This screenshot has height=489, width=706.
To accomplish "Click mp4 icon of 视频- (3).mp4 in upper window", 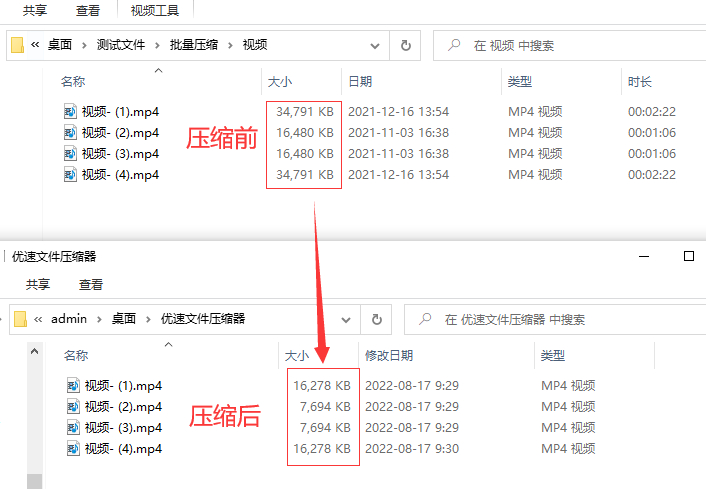I will (70, 154).
